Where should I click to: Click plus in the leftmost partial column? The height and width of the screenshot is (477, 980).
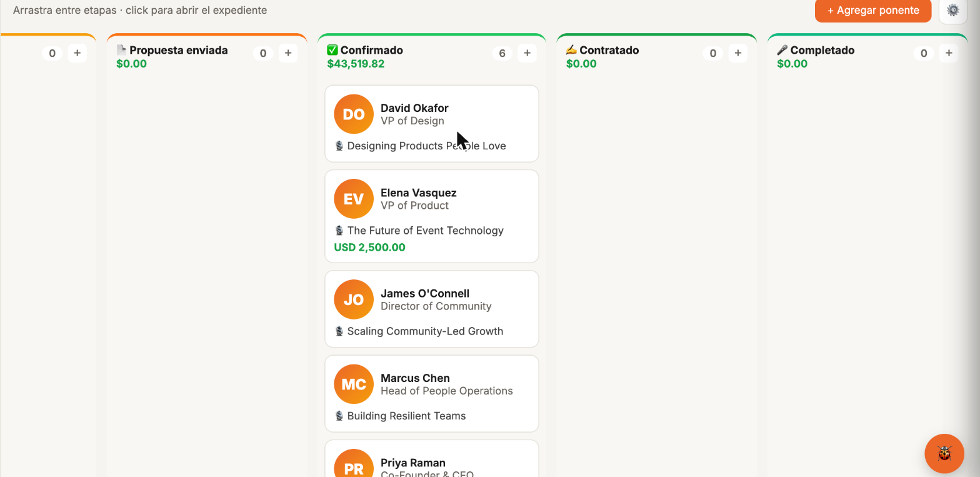[77, 54]
